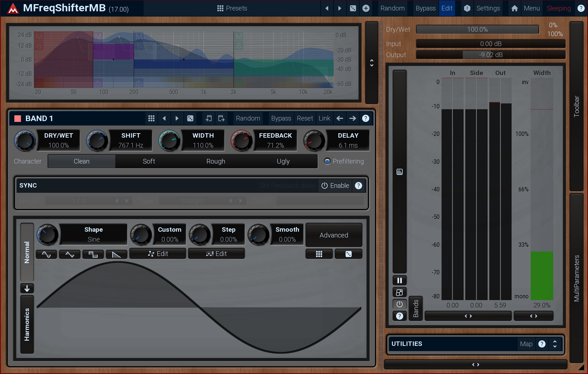Collapse the spectrum analyzer panel arrows
The image size is (588, 374).
tap(371, 63)
